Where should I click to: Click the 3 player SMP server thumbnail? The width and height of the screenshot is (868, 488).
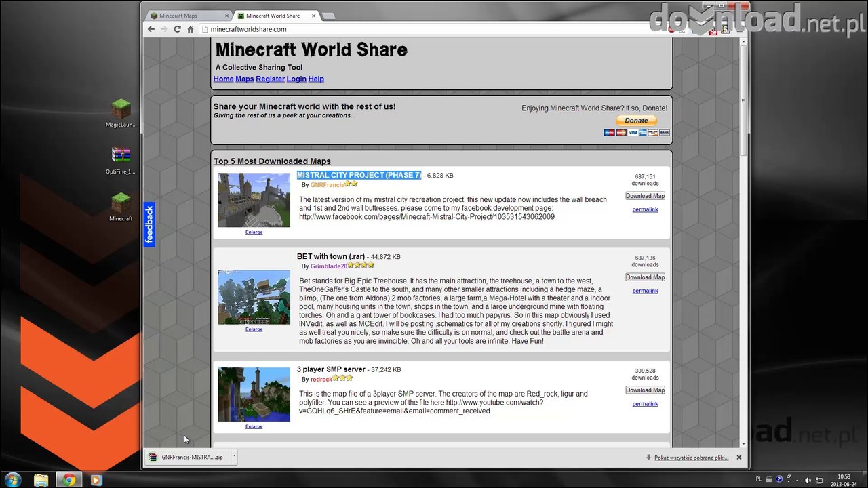[254, 394]
